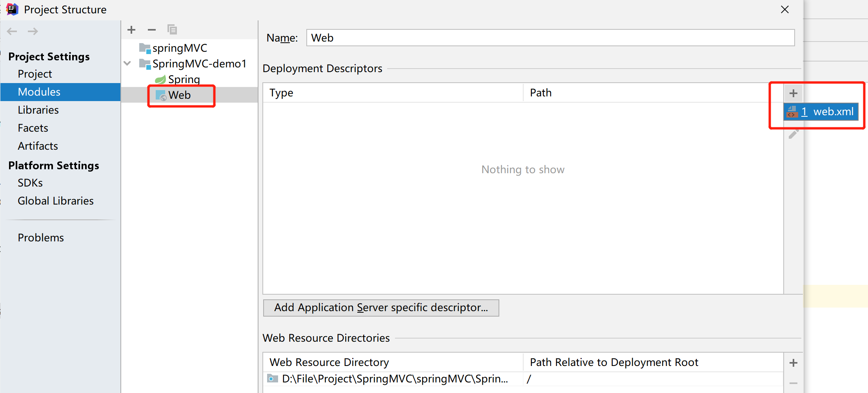Image resolution: width=868 pixels, height=393 pixels.
Task: Click the back navigation arrow
Action: tap(12, 31)
